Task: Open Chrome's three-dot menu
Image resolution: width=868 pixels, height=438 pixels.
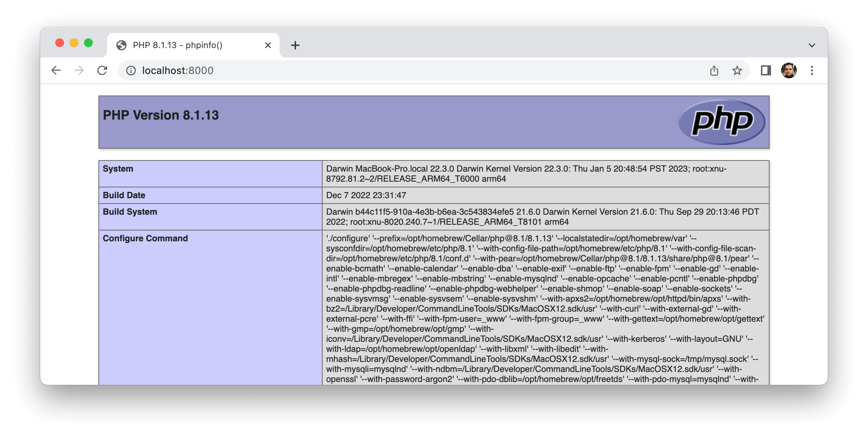Action: click(812, 70)
